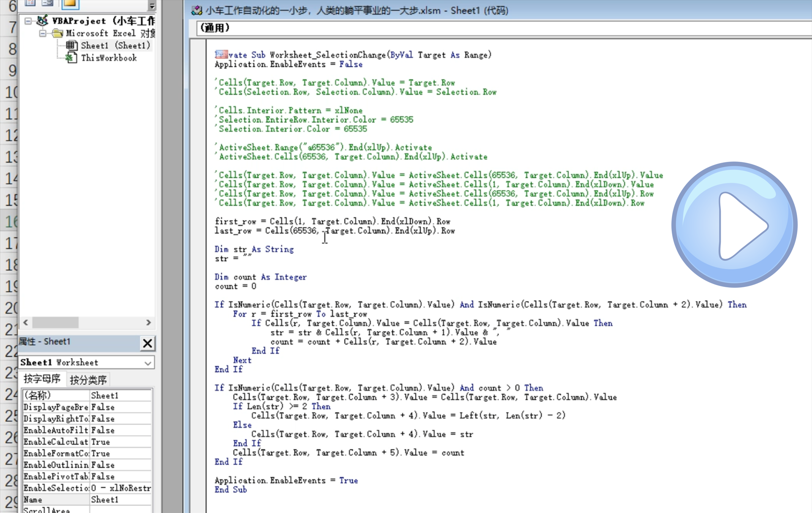Toggle Folders button in project explorer

(70, 4)
